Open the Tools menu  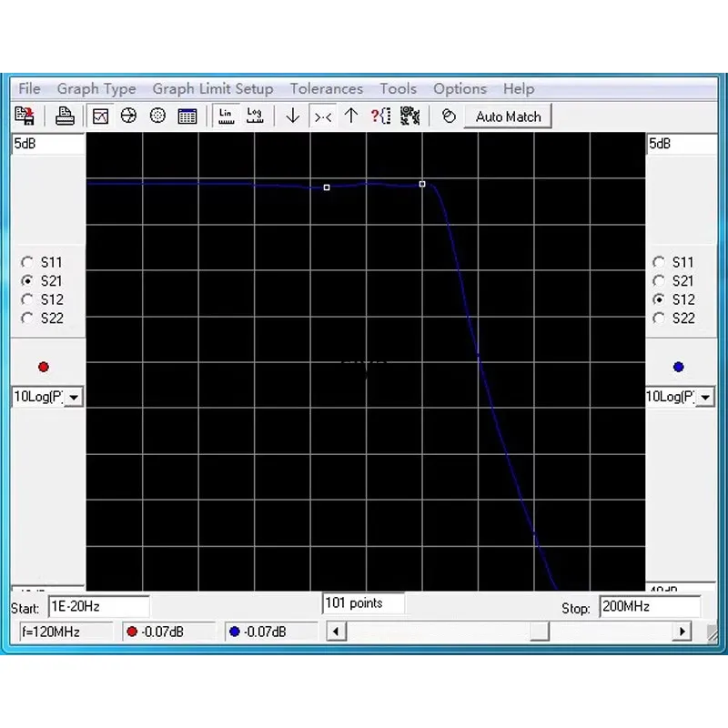(399, 88)
